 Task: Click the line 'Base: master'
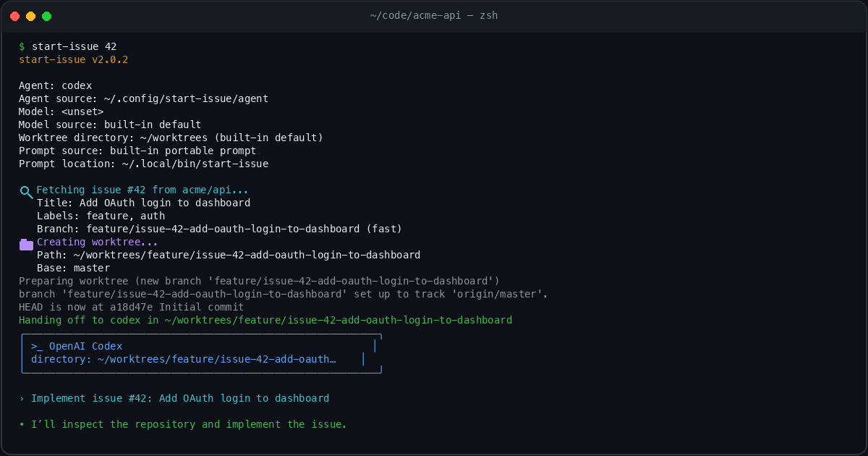click(x=73, y=268)
